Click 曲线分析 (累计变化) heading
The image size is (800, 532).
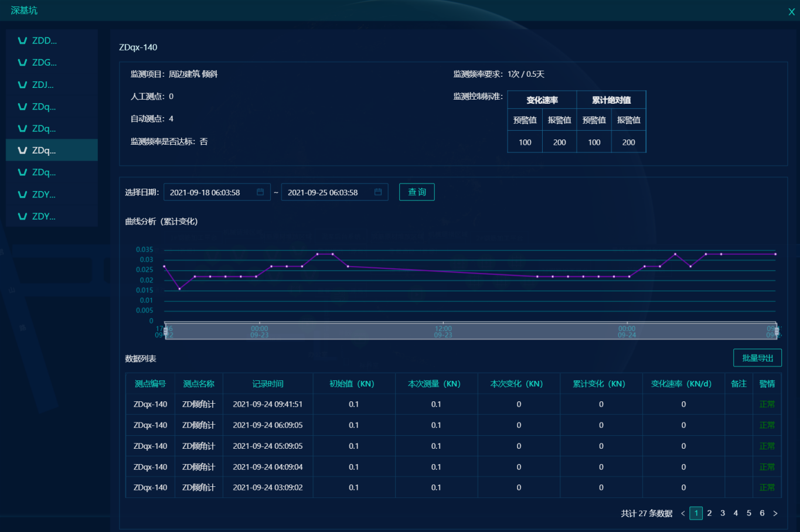pos(161,221)
